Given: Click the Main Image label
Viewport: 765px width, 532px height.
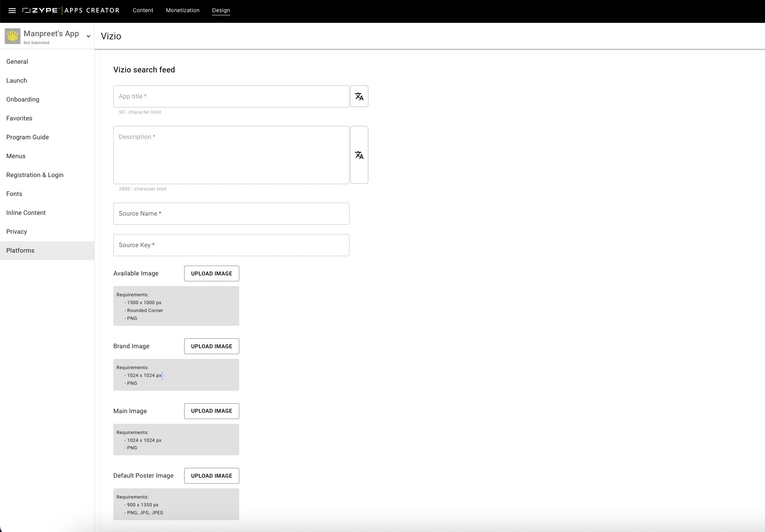Looking at the screenshot, I should click(130, 411).
